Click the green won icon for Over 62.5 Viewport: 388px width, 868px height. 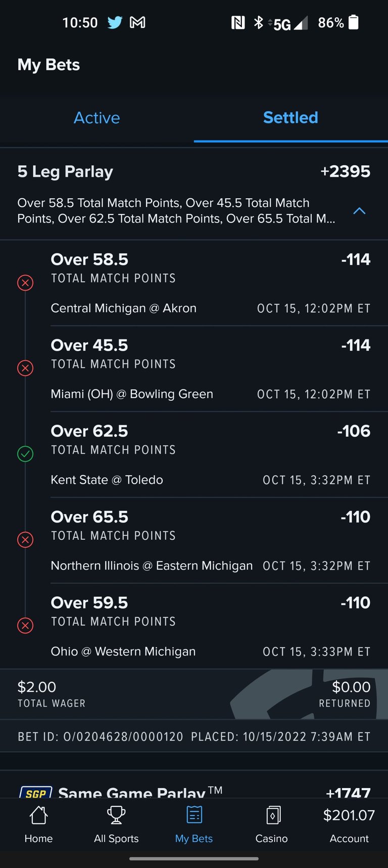coord(25,454)
